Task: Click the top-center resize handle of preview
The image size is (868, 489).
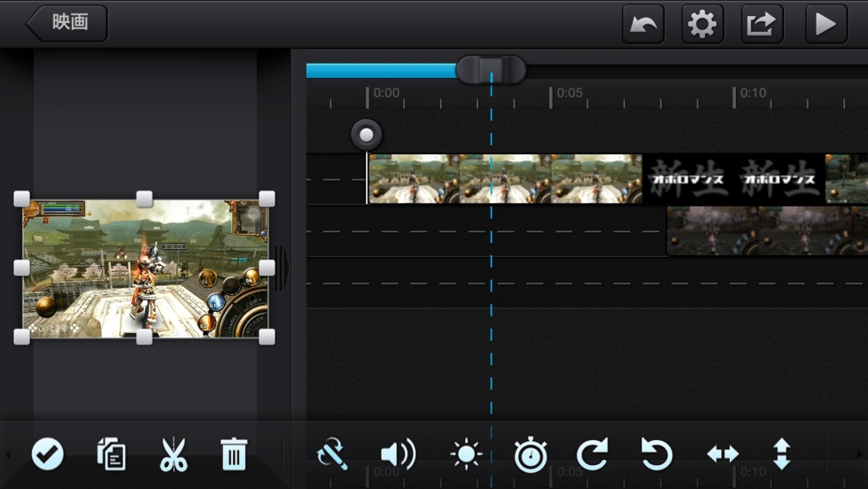Action: [x=144, y=198]
